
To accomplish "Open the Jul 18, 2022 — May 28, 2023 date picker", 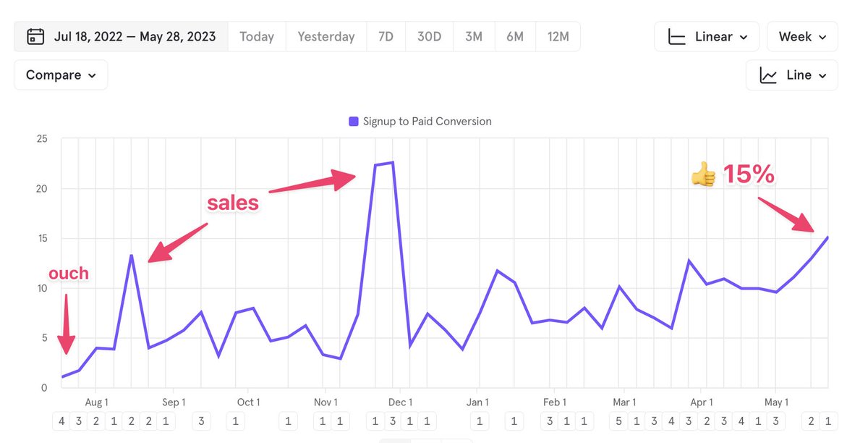I will [x=121, y=36].
